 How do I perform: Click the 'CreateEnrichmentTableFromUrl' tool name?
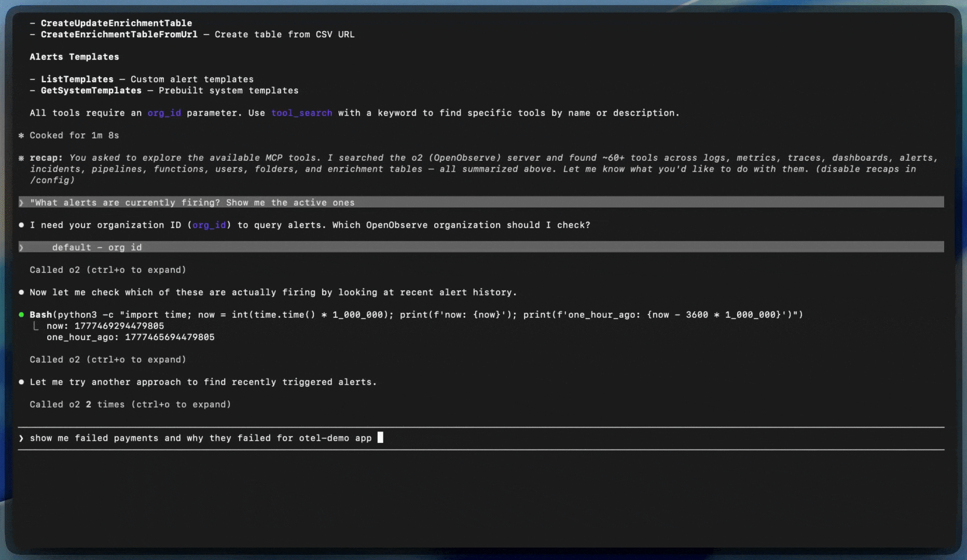[x=119, y=34]
